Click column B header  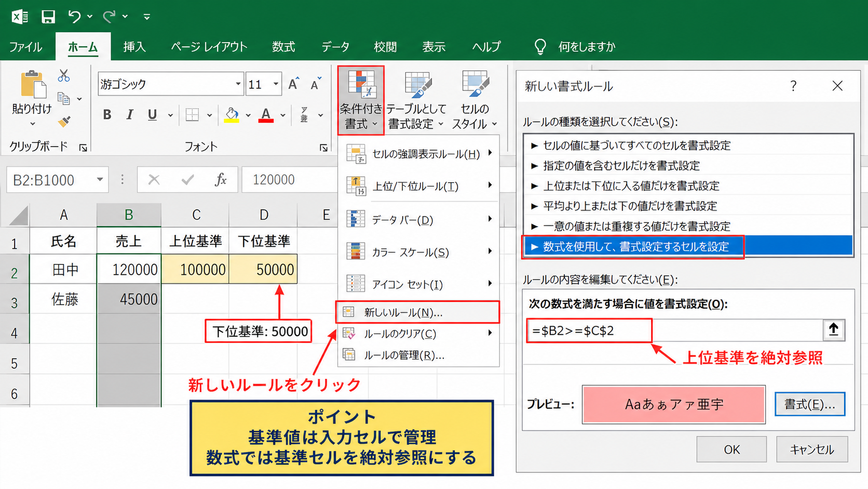coord(129,215)
